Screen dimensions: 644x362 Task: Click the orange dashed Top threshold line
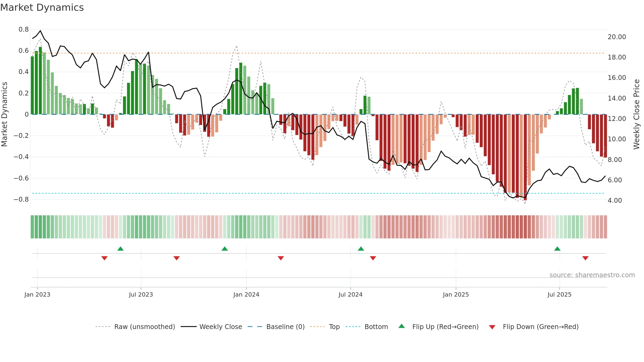click(318, 53)
